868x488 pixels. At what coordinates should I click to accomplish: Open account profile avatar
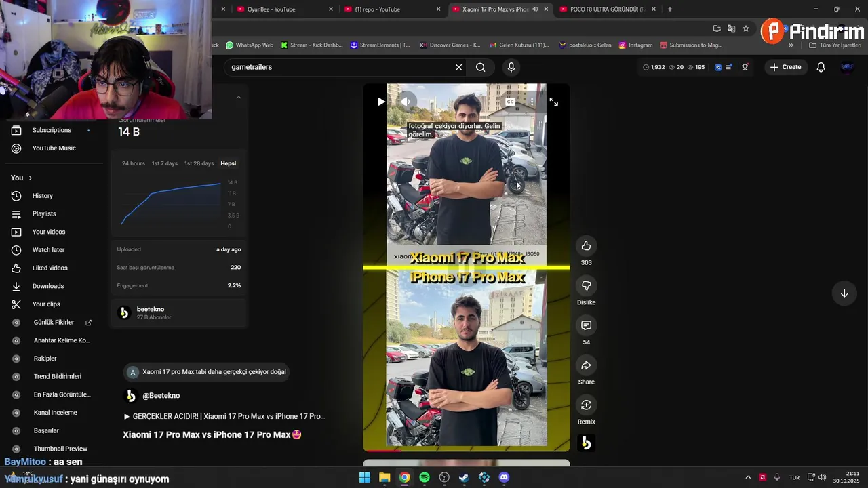(x=847, y=67)
